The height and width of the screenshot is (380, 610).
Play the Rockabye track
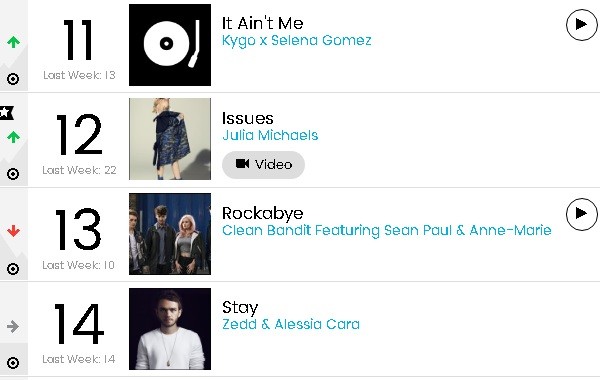(582, 214)
